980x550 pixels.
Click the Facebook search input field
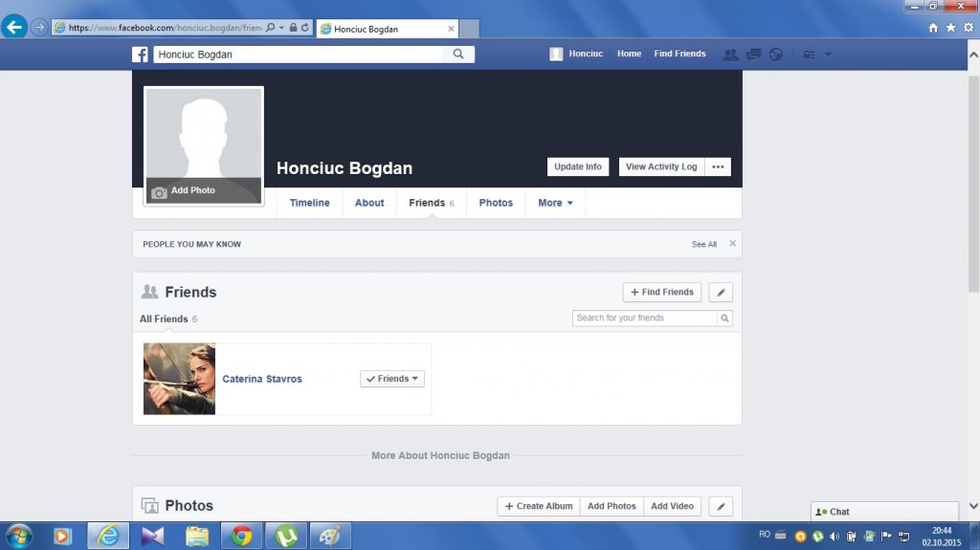click(x=299, y=55)
